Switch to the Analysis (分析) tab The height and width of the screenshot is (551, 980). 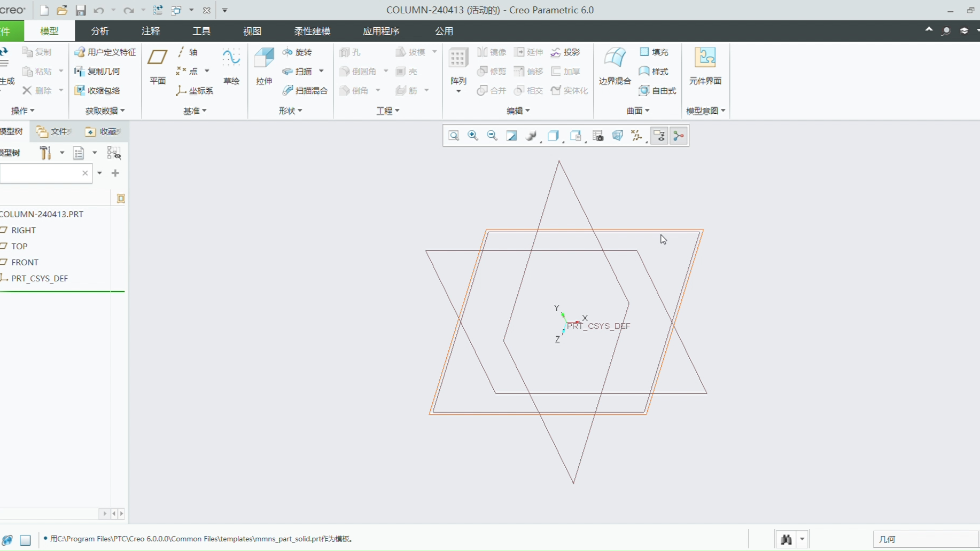tap(100, 31)
